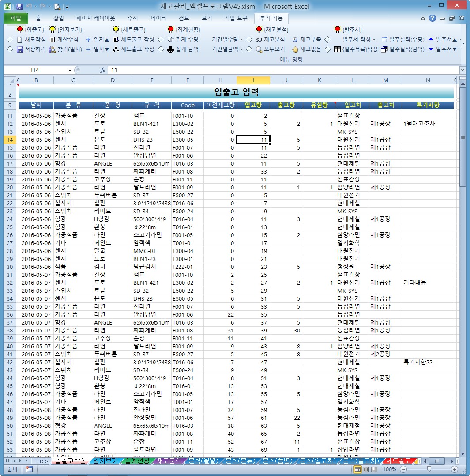The image size is (470, 476).
Task: Switch to the 일지보기 sheet tab
Action: [x=105, y=461]
